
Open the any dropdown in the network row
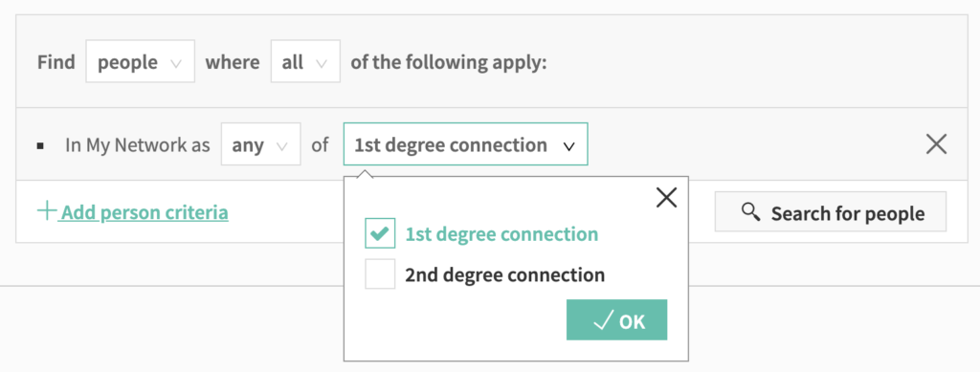(x=260, y=144)
